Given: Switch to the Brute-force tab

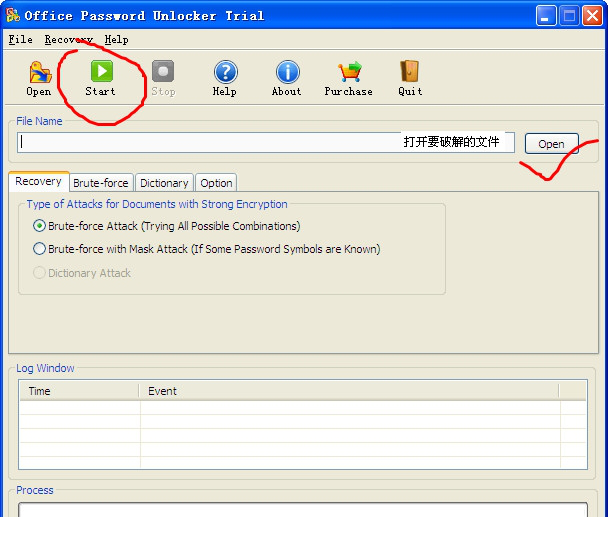Looking at the screenshot, I should [101, 183].
